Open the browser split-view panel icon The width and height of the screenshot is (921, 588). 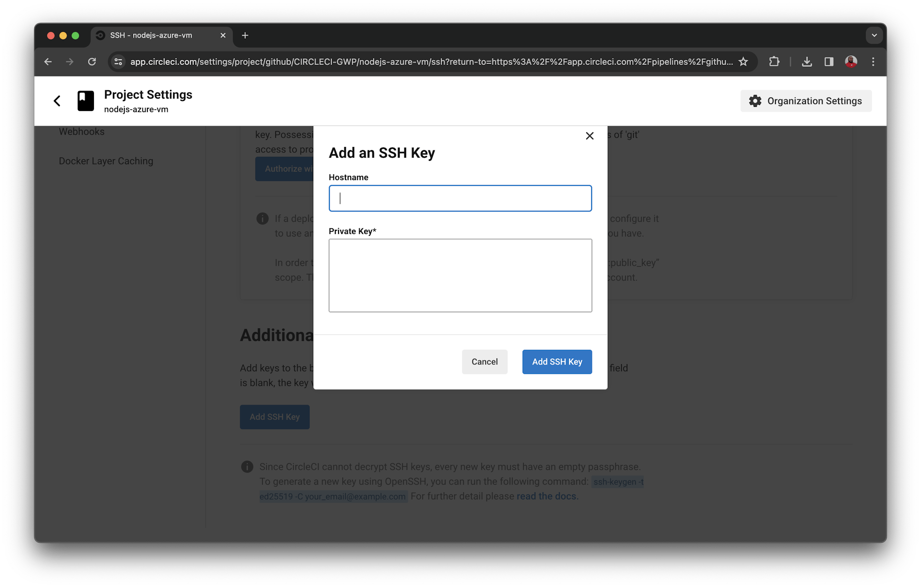click(x=829, y=61)
